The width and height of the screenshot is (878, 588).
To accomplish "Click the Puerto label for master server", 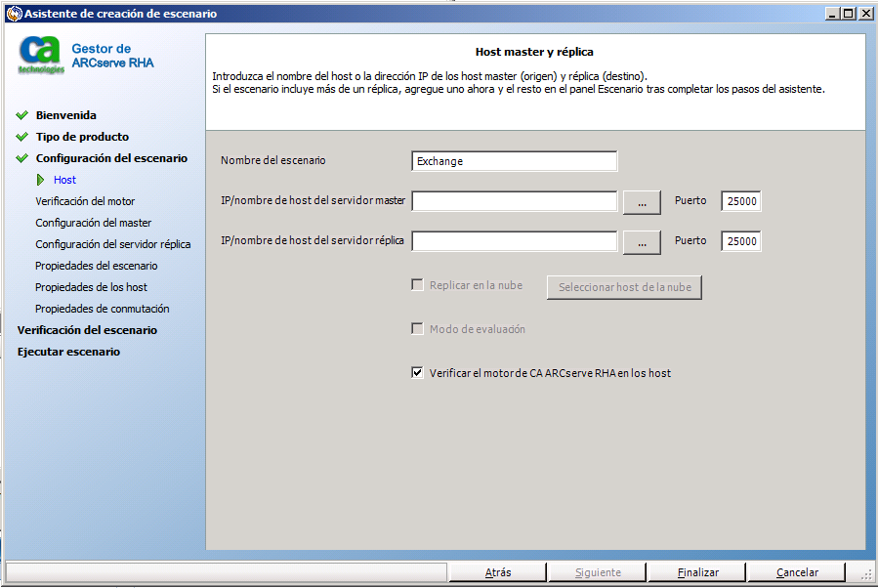I will tap(690, 200).
